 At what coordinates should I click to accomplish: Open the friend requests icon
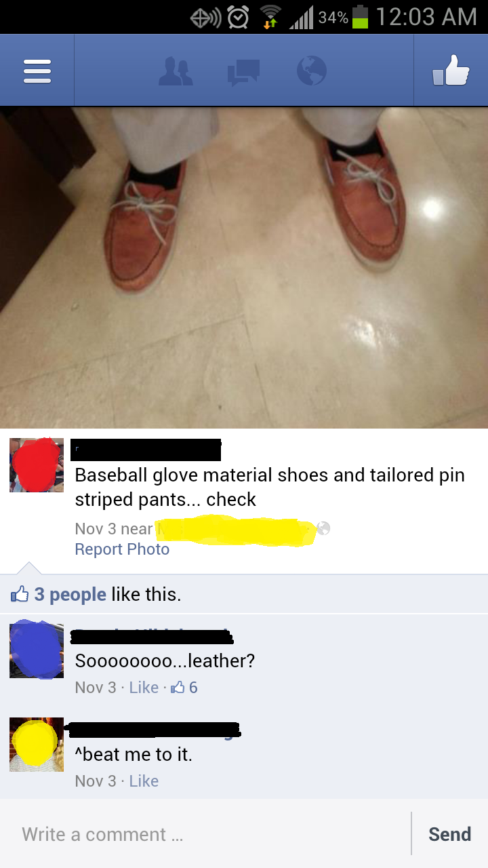[176, 71]
